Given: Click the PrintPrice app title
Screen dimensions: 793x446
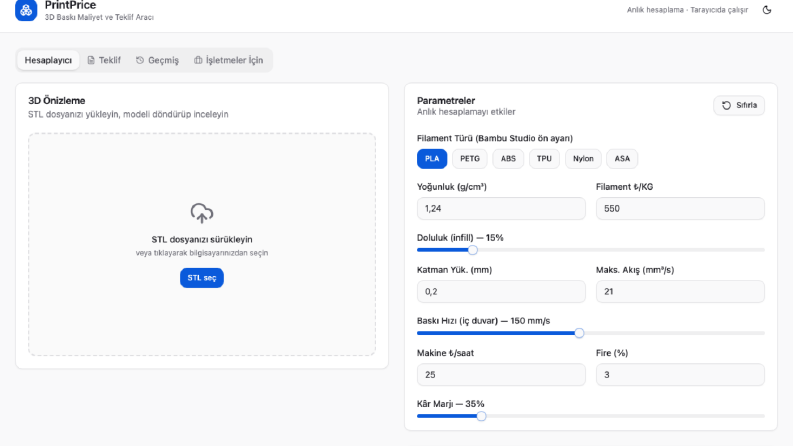Looking at the screenshot, I should pyautogui.click(x=70, y=6).
